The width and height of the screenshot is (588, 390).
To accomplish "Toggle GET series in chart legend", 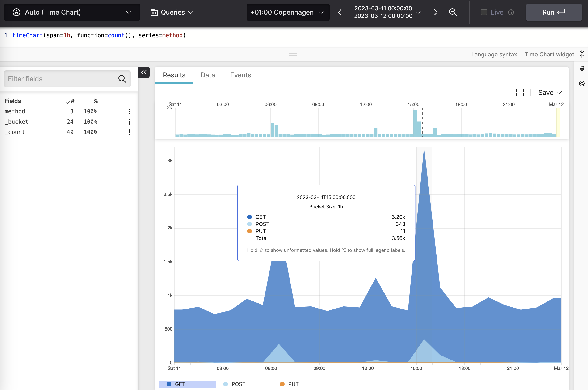I will click(x=180, y=384).
